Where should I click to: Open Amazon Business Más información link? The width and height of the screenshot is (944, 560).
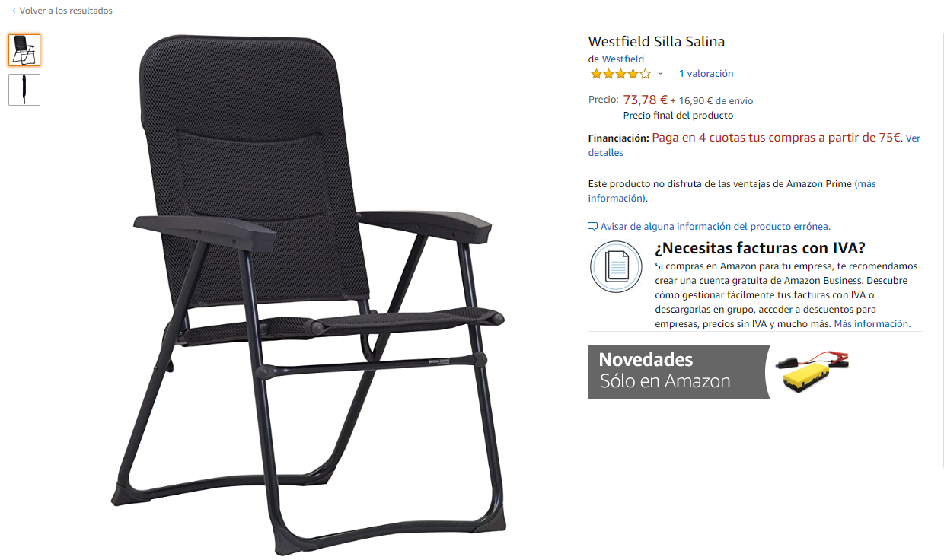(872, 323)
